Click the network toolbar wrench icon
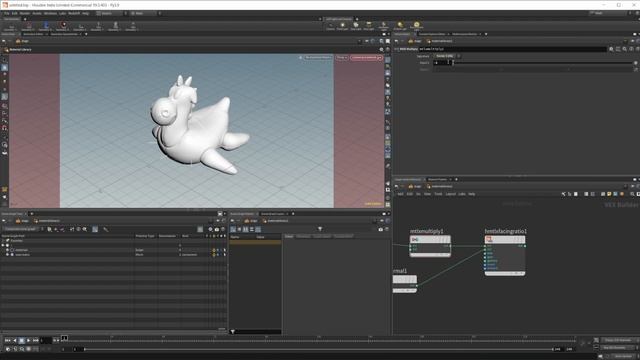This screenshot has width=640, height=360. pos(563,194)
